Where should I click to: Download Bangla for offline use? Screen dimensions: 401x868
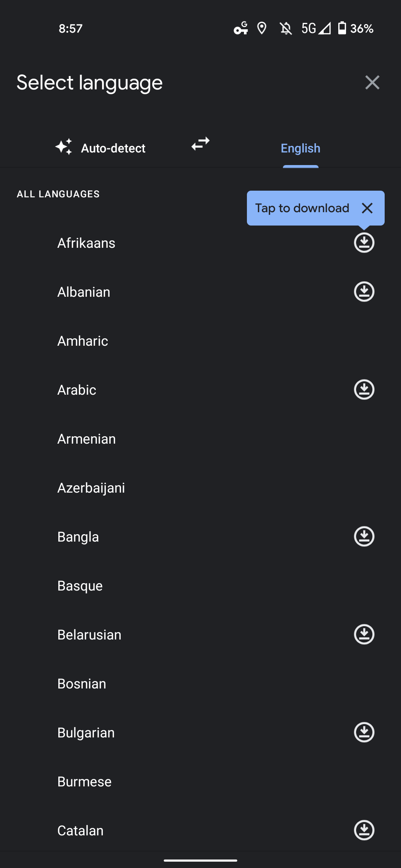pos(364,537)
